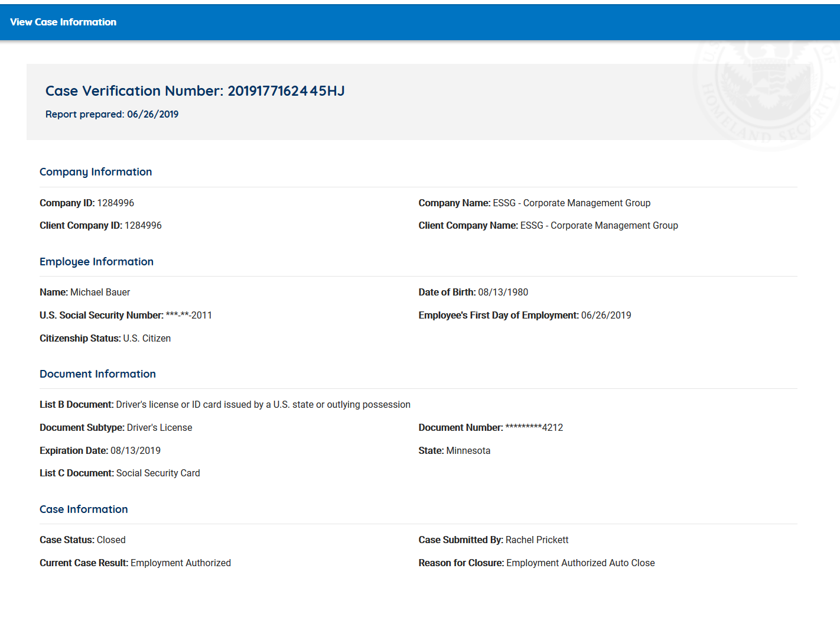Image resolution: width=840 pixels, height=617 pixels.
Task: Click the masked Document Number ending 4212
Action: click(534, 427)
